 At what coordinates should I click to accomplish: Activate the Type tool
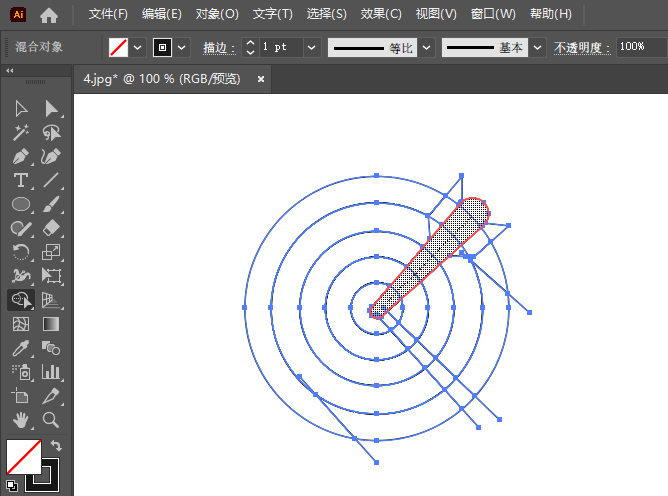pyautogui.click(x=21, y=180)
